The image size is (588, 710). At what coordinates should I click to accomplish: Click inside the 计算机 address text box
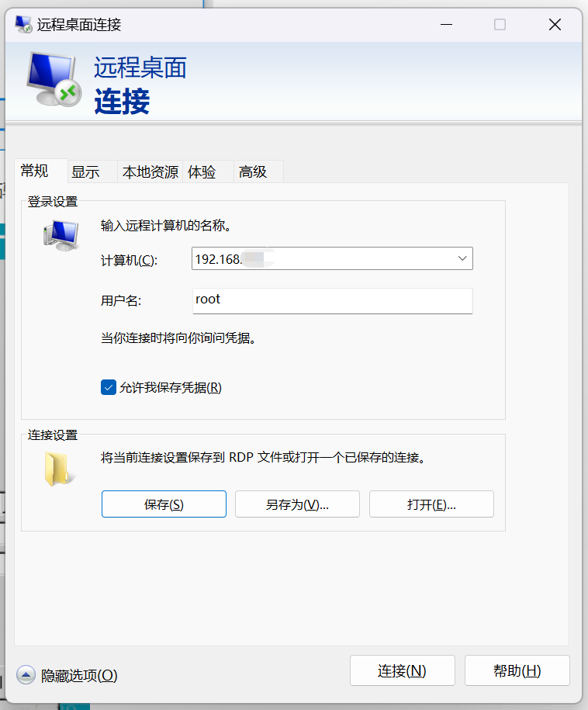point(318,258)
